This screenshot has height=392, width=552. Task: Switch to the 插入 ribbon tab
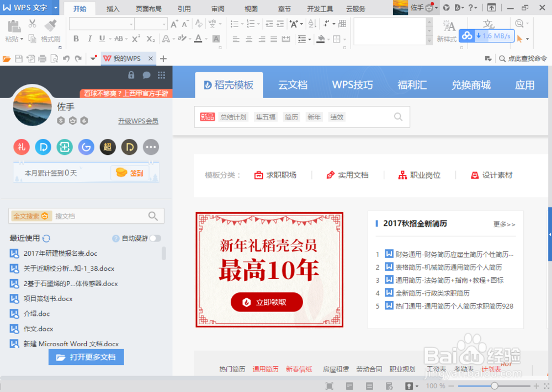pos(113,9)
